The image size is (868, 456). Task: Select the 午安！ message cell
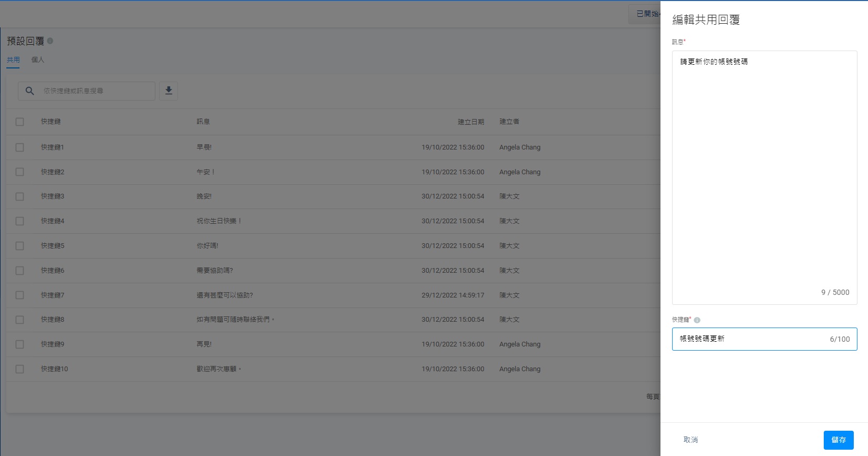206,172
